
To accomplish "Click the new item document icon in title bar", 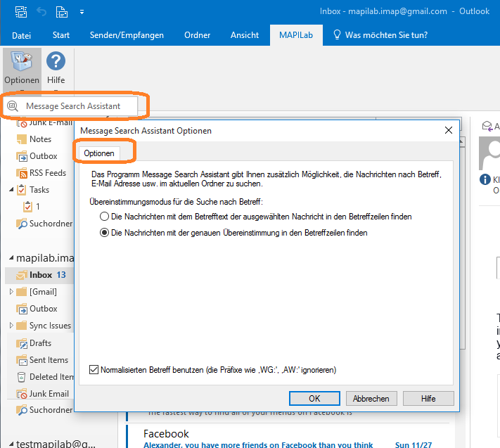I will 62,12.
